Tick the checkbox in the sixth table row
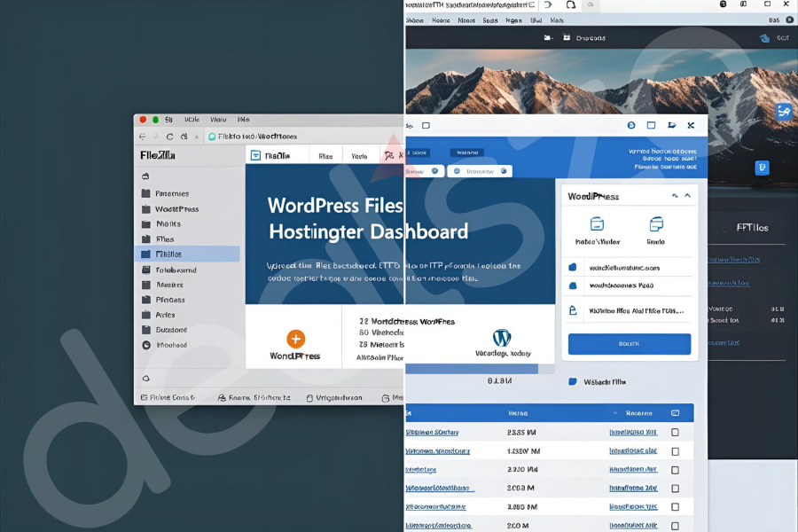Image resolution: width=798 pixels, height=532 pixels. (676, 526)
